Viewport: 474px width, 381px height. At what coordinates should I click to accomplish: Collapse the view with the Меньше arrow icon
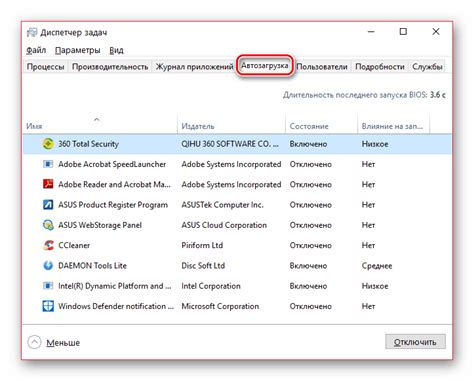click(x=34, y=342)
